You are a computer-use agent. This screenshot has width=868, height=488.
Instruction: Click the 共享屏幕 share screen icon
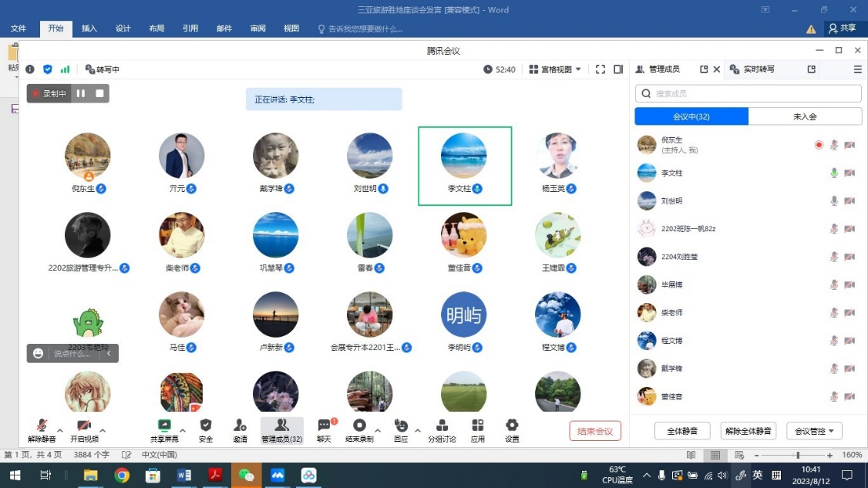(x=163, y=426)
